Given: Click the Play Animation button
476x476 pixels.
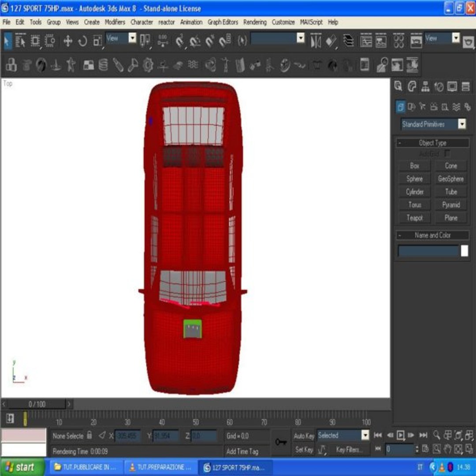Looking at the screenshot, I should (400, 435).
